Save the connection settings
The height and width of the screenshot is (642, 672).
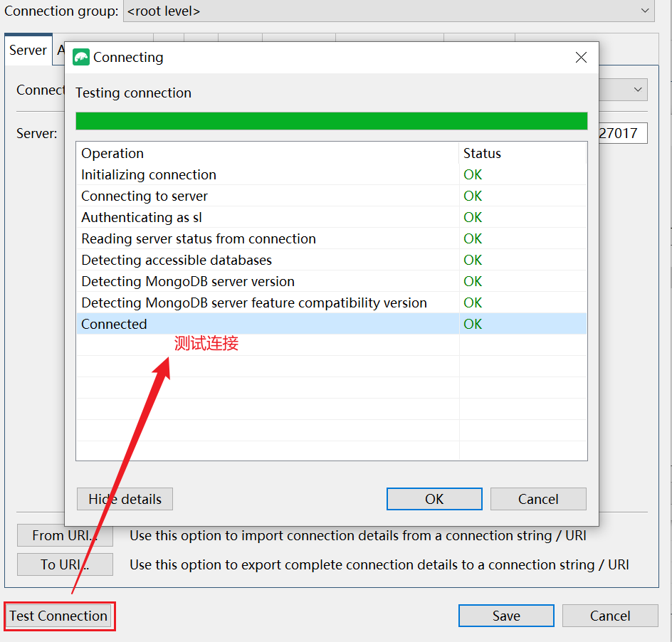506,616
